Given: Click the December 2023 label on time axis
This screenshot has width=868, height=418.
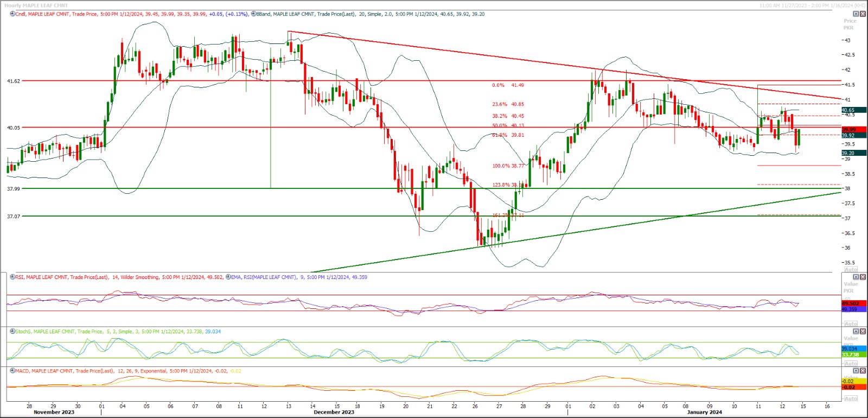Looking at the screenshot, I should click(x=334, y=412).
